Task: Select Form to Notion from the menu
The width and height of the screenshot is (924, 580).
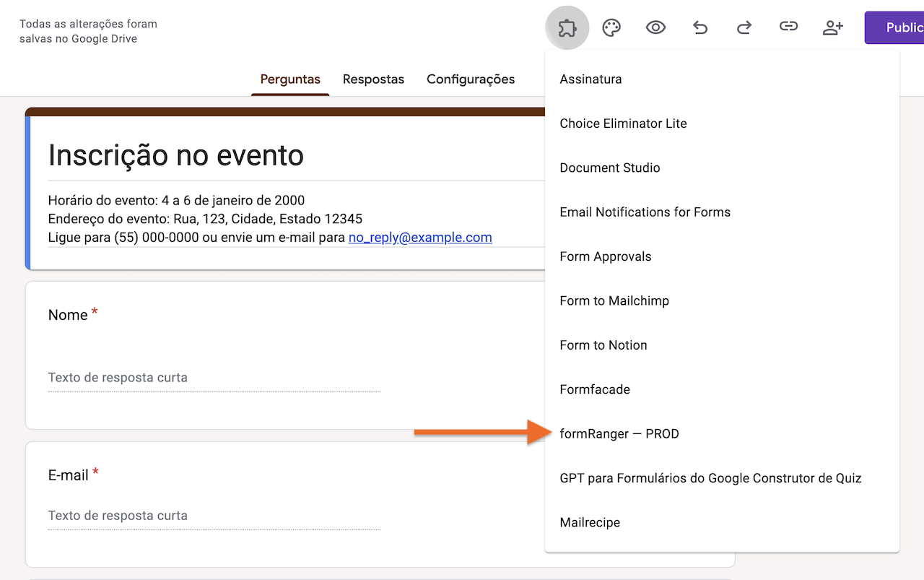Action: 603,345
